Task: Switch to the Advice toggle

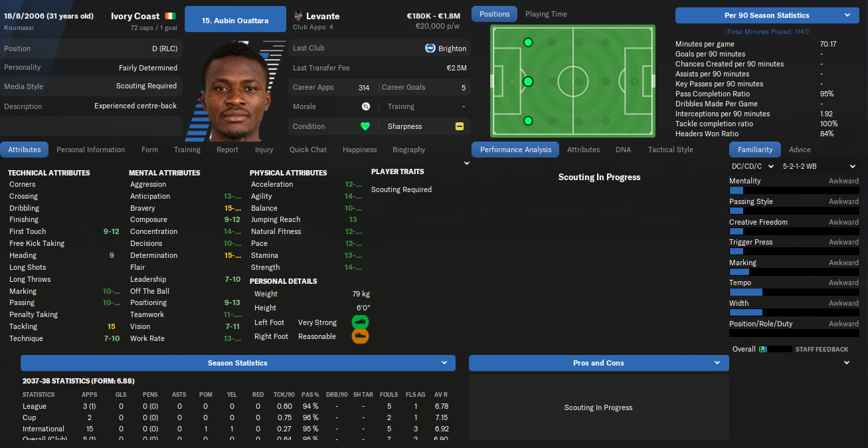Action: tap(800, 150)
